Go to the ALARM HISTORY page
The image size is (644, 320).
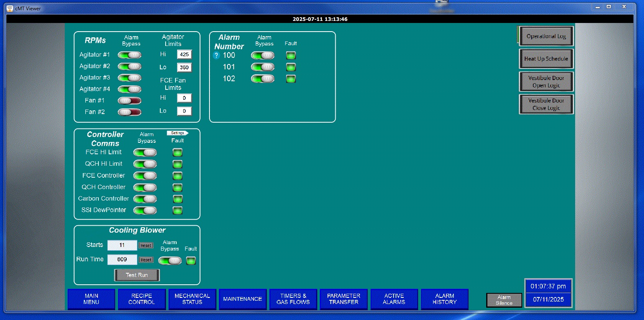coord(444,299)
